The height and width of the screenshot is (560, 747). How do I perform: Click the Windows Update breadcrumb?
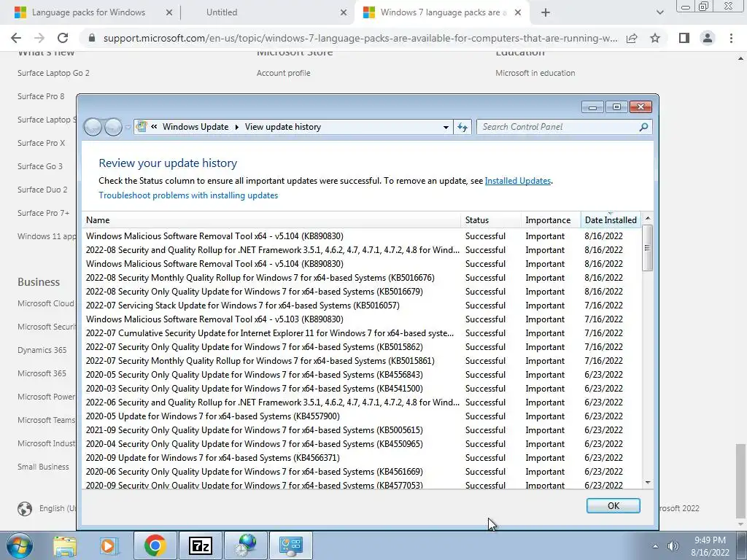coord(196,127)
